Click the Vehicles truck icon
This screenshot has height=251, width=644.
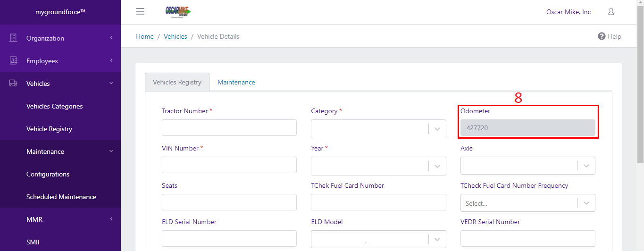[13, 84]
